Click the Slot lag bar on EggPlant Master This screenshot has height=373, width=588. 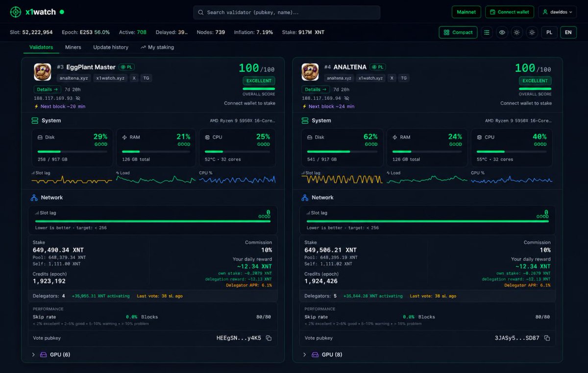pos(152,221)
